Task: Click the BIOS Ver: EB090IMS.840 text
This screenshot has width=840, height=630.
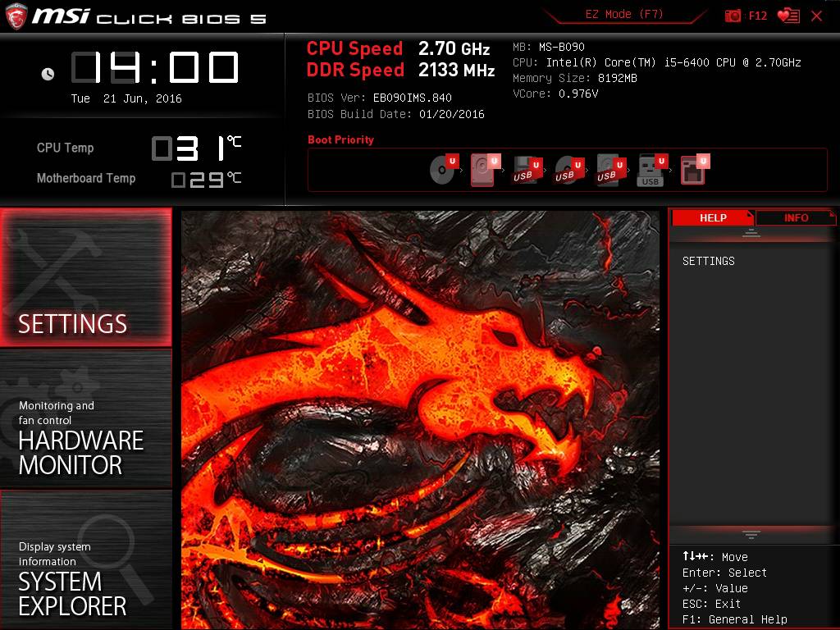Action: pyautogui.click(x=379, y=98)
